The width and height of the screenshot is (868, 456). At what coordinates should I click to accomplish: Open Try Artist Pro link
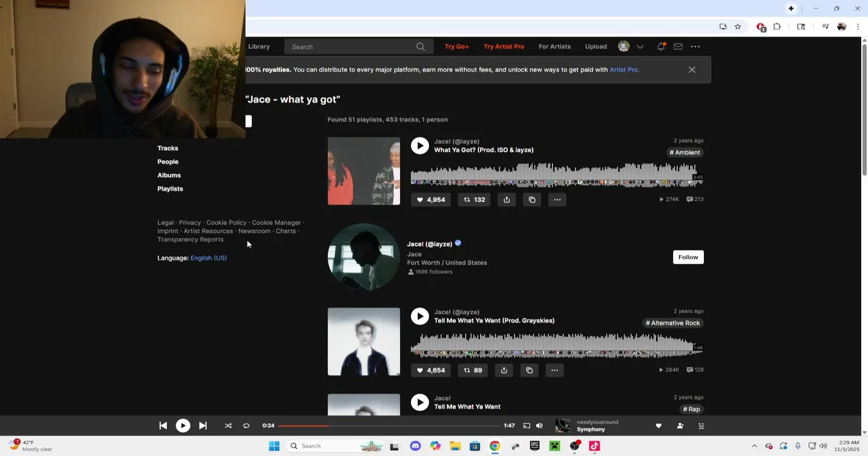pos(504,46)
